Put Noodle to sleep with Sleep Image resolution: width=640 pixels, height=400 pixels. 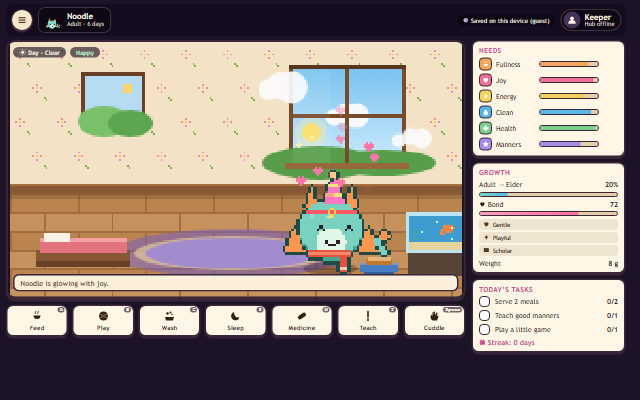[x=236, y=320]
